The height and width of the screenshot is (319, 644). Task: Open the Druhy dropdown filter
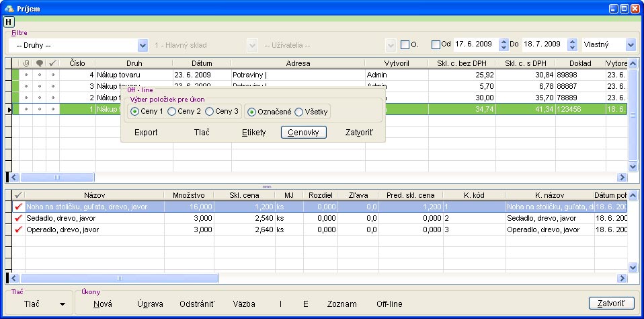[143, 45]
